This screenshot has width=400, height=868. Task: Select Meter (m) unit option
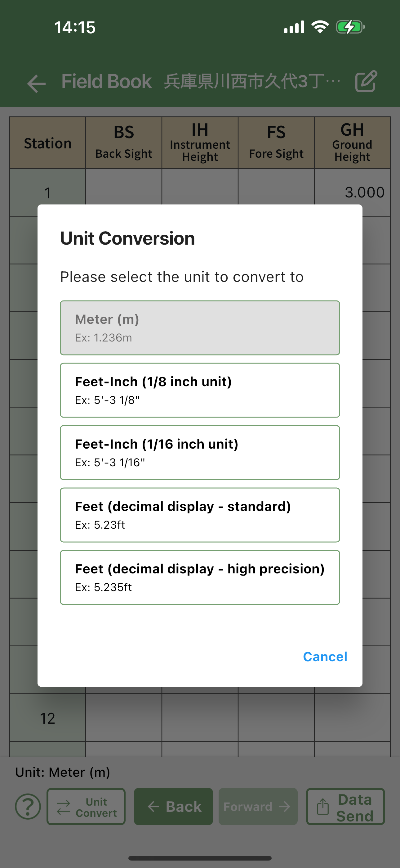point(200,328)
